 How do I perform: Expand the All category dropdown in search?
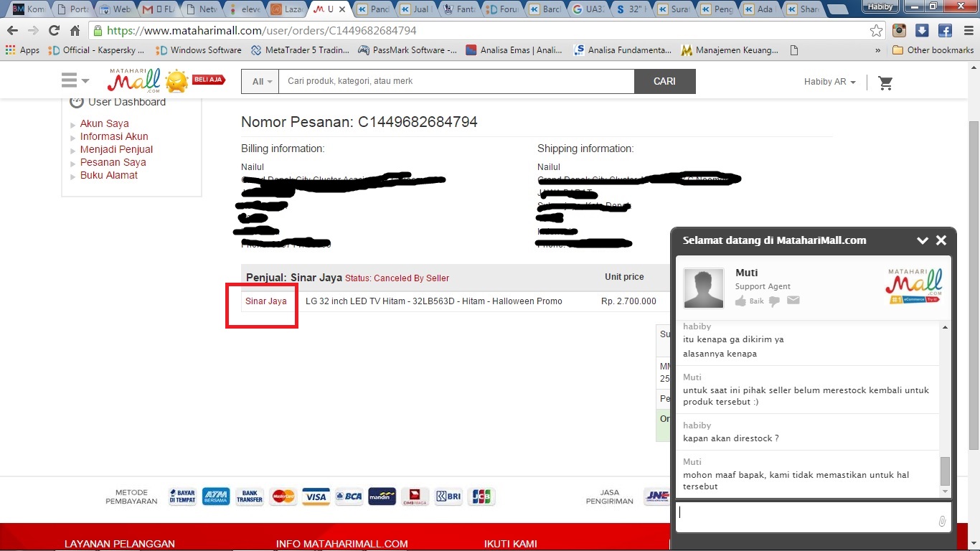260,81
